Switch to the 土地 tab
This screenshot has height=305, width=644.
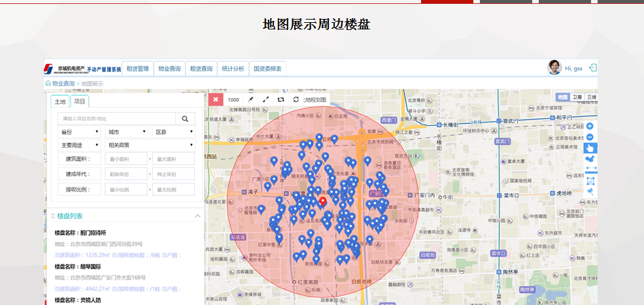tap(60, 102)
